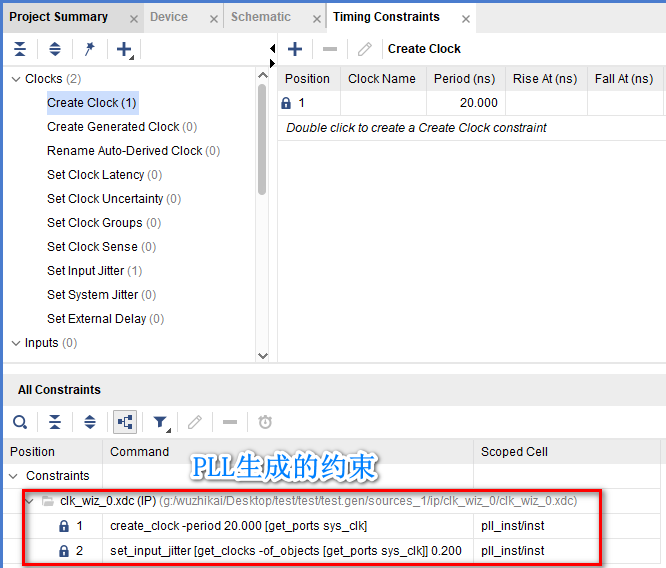Image resolution: width=666 pixels, height=568 pixels.
Task: Click lock icon beside the set_input_jitter command
Action: coord(64,551)
